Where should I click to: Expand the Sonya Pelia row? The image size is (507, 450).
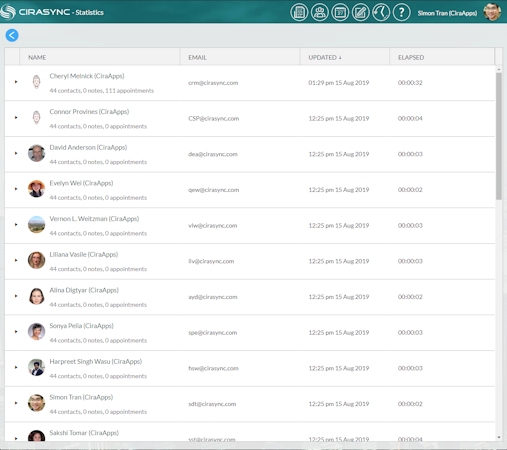[16, 331]
